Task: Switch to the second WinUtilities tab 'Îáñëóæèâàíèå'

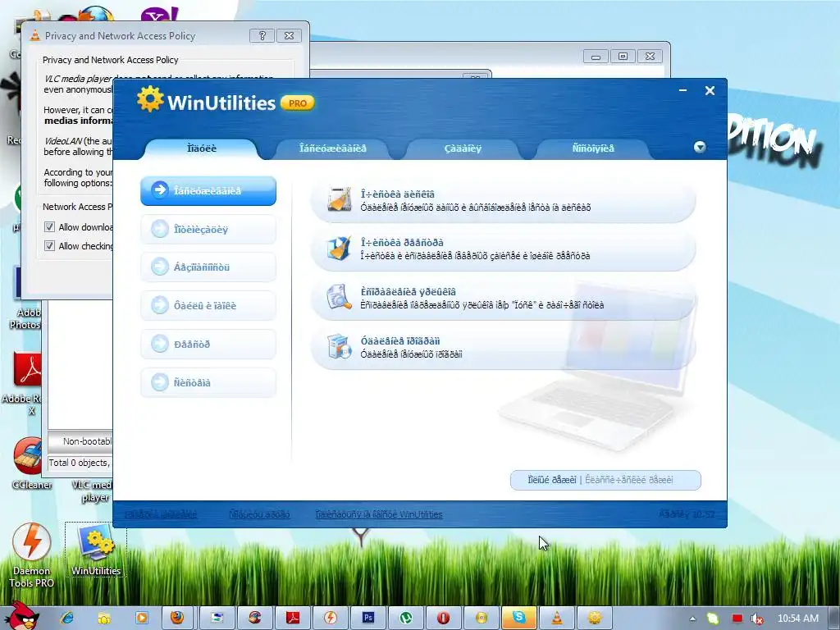Action: [333, 148]
